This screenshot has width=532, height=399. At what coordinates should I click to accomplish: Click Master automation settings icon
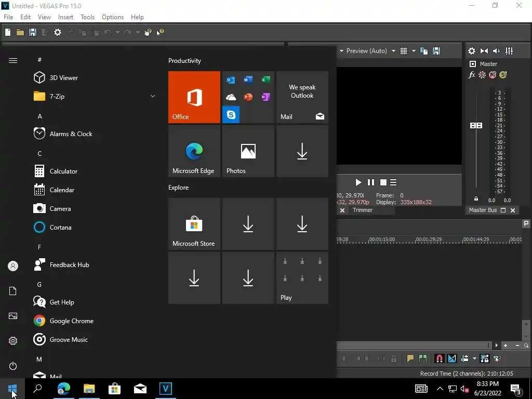(x=482, y=75)
